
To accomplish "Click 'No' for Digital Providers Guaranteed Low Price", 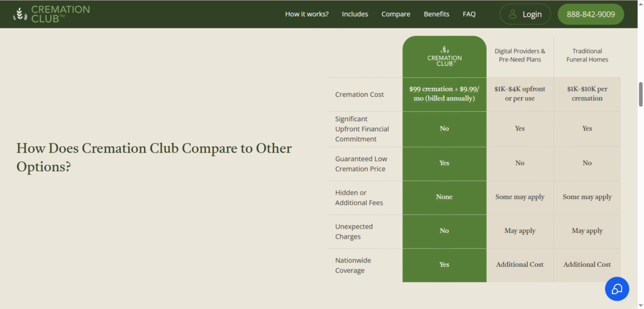I will [x=520, y=163].
